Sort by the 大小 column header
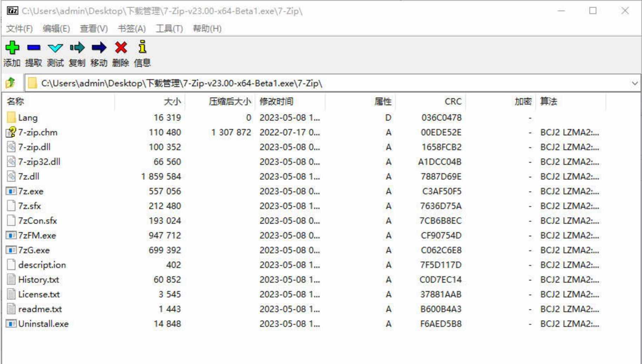Screen dimensions: 642x364 (150, 101)
